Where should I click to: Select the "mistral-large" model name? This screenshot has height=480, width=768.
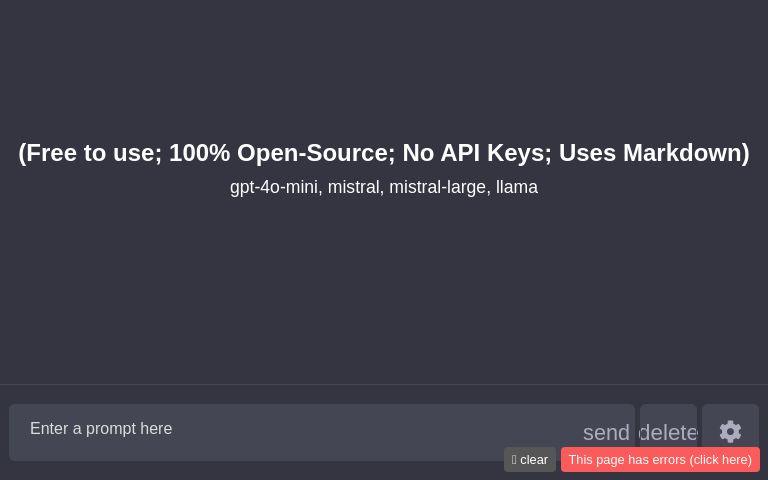(x=437, y=187)
